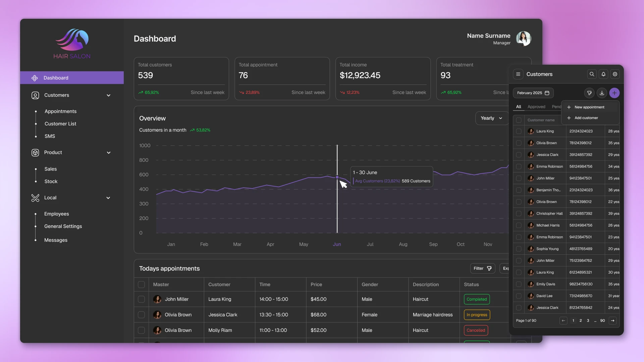The height and width of the screenshot is (362, 644).
Task: Choose New appointment from the add menu
Action: [589, 107]
